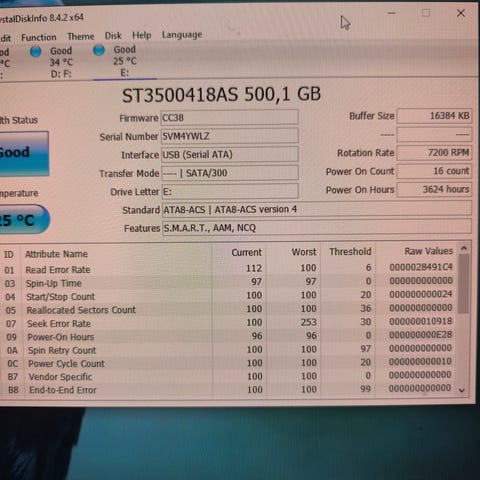
Task: Click the attribute list scrollbar thumb
Action: [463, 284]
